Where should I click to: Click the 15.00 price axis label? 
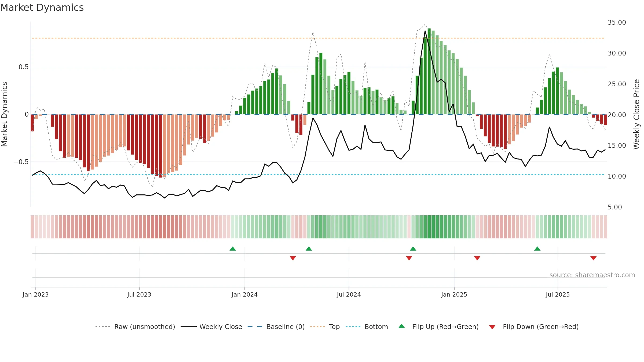point(617,145)
